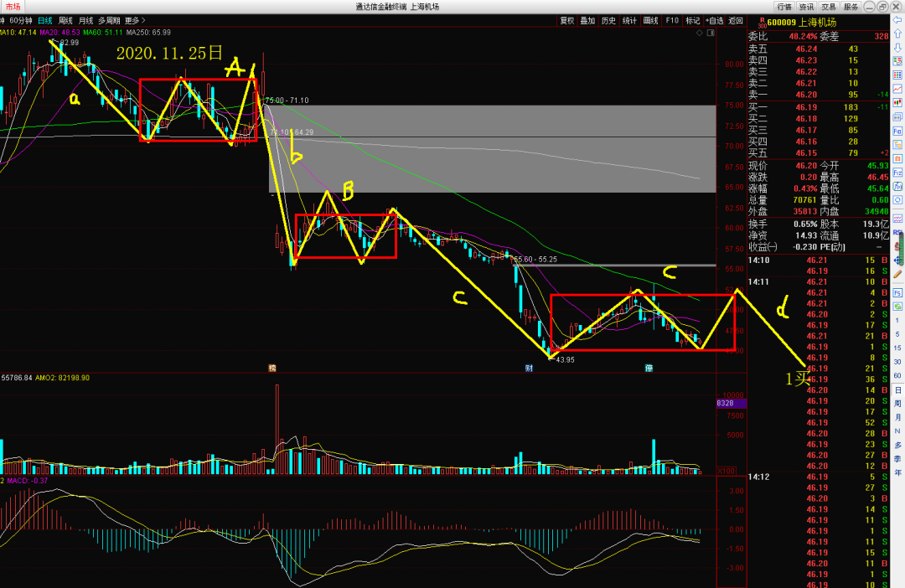Switch to the 周线 weekly chart tab
Image resolution: width=905 pixels, height=588 pixels.
pos(66,21)
